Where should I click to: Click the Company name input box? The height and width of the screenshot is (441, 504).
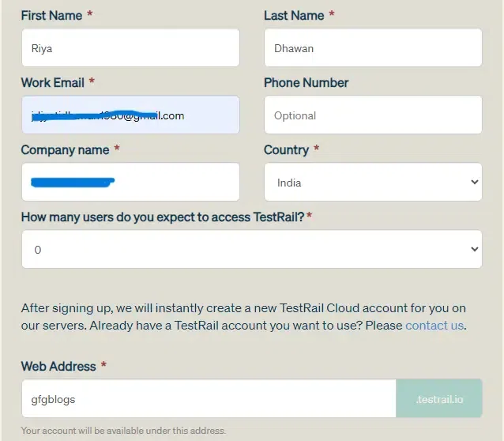130,183
